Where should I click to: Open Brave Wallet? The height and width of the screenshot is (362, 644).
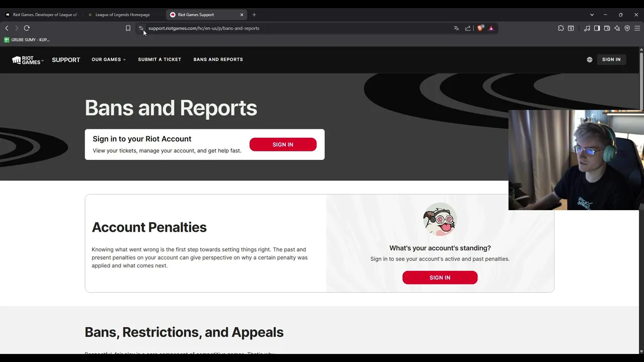pos(607,28)
